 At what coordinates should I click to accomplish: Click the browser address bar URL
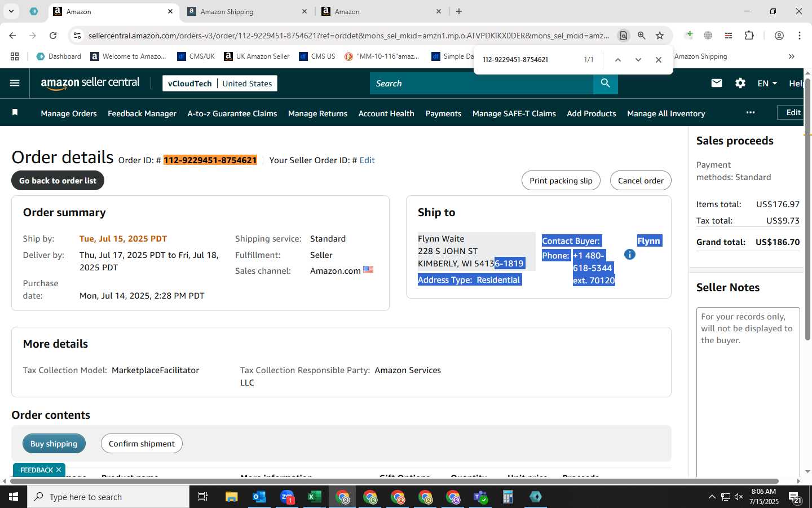348,36
